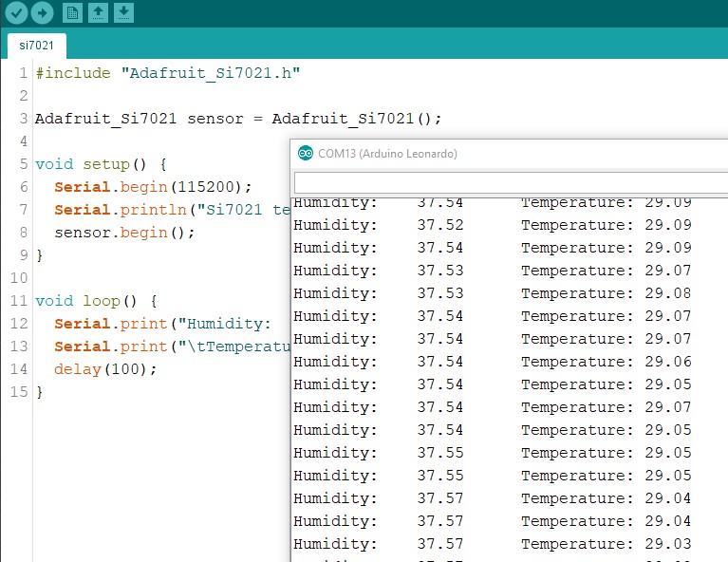Click the Serial.println line 7 in code
Screen dimensions: 728x562
click(172, 210)
